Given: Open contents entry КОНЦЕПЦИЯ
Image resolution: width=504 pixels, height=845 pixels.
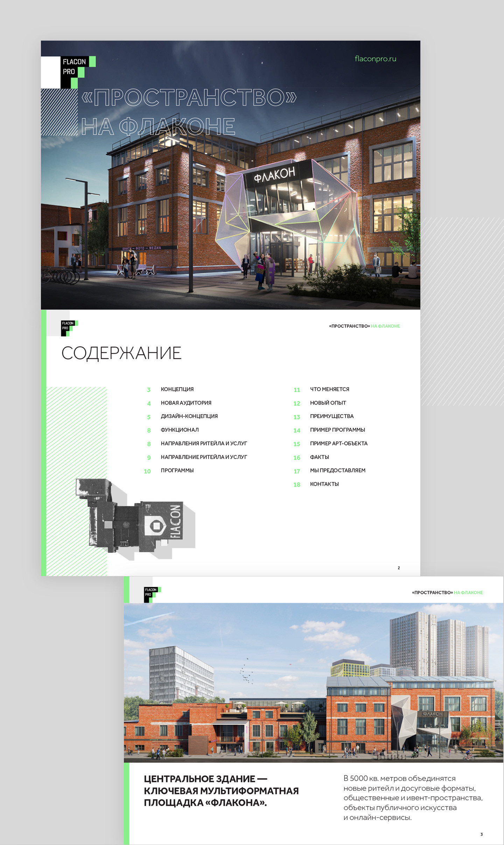Looking at the screenshot, I should (x=177, y=389).
